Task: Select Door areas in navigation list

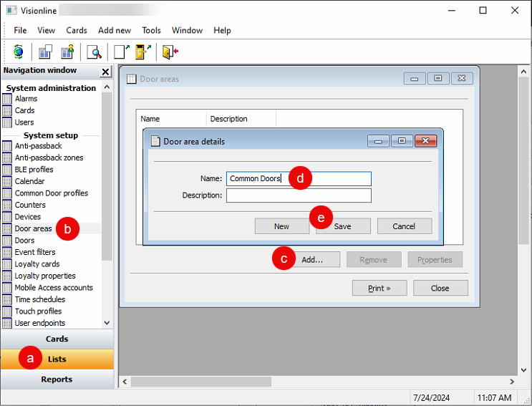Action: (33, 228)
